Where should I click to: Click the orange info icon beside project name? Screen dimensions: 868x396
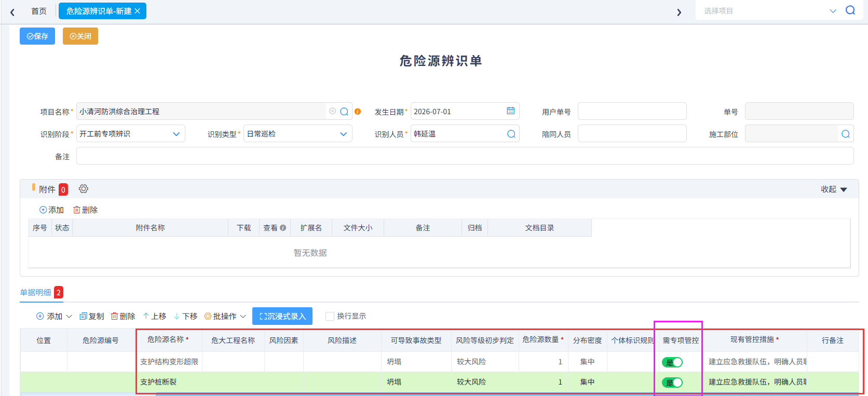point(358,112)
